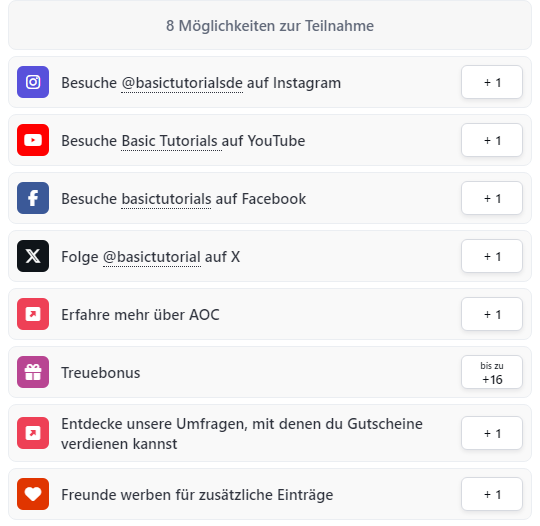Click the black X icon
The width and height of the screenshot is (540, 526).
33,256
